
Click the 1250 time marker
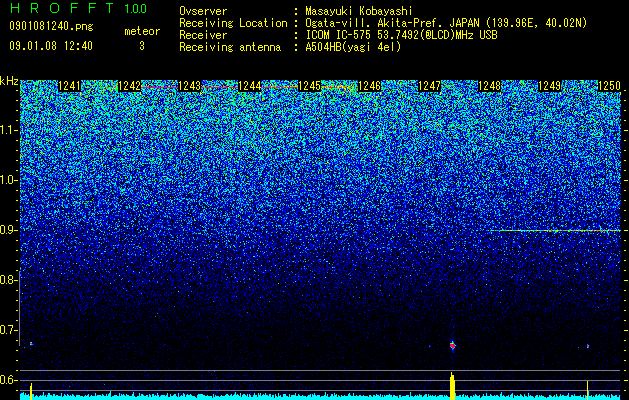(609, 86)
